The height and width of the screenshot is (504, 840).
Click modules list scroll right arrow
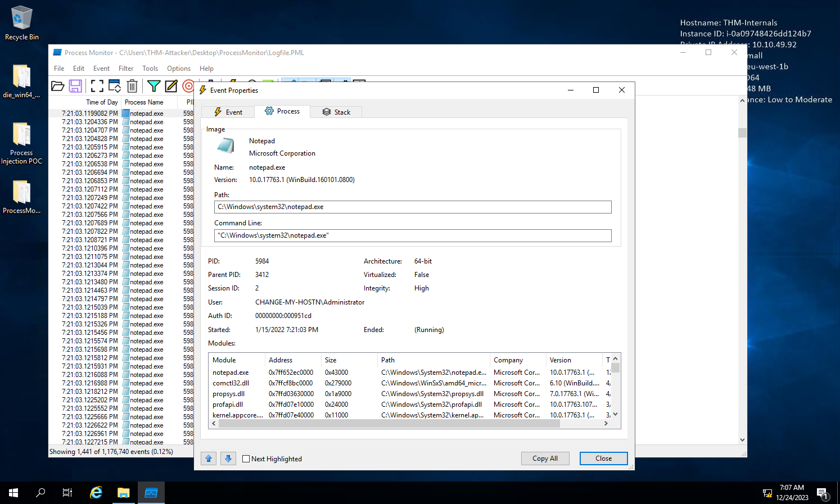pyautogui.click(x=606, y=424)
